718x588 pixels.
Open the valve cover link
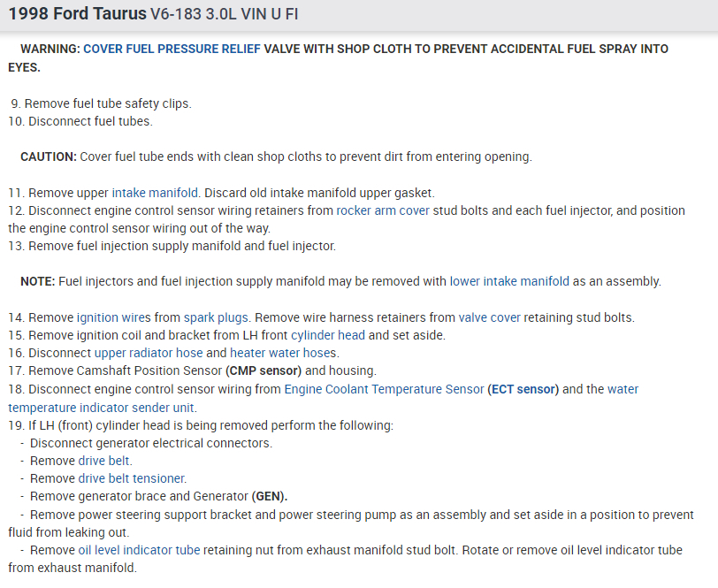490,317
